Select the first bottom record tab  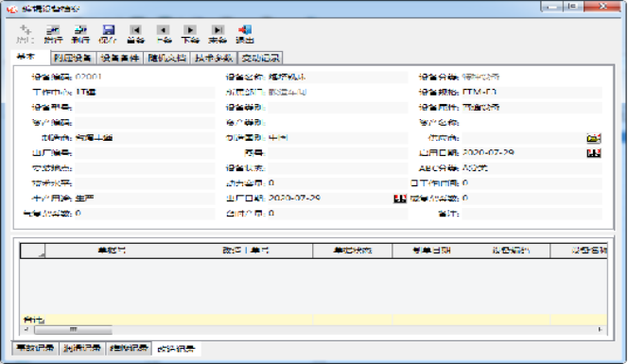[x=35, y=348]
